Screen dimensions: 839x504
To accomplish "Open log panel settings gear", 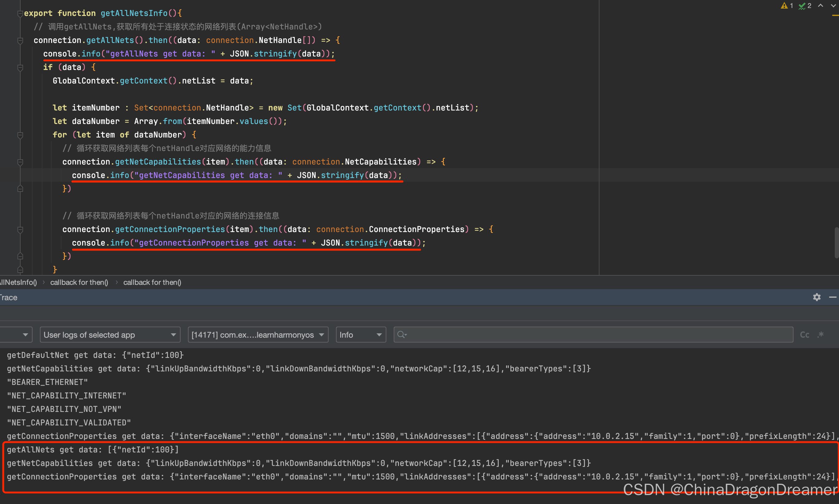I will (817, 297).
